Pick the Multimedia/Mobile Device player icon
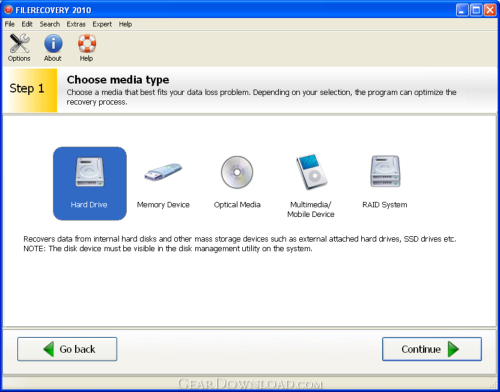 (x=312, y=172)
